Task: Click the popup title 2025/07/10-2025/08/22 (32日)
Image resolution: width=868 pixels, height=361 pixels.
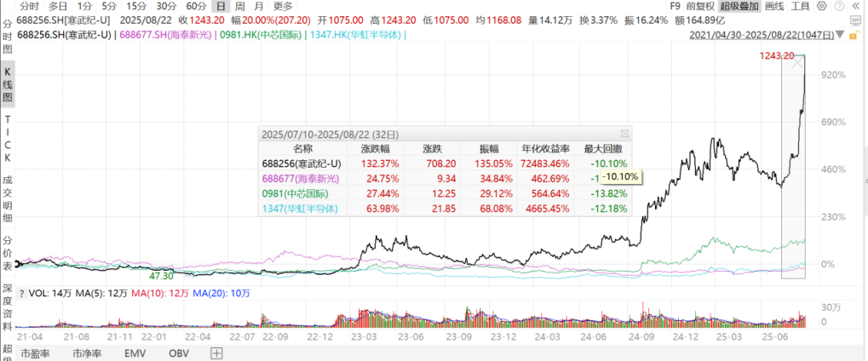Action: (x=330, y=134)
